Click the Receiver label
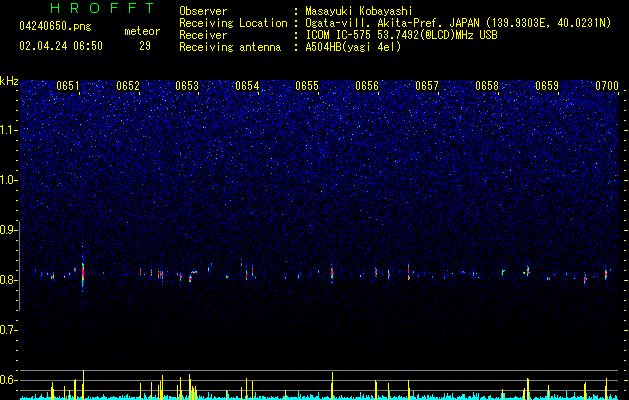The image size is (629, 400). (x=203, y=35)
